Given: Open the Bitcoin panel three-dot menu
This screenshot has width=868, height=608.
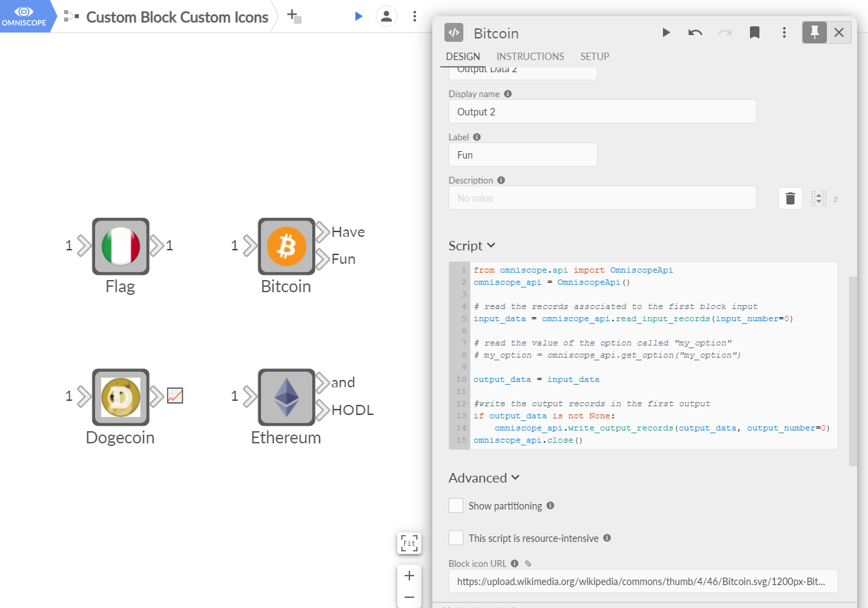Looking at the screenshot, I should pos(784,32).
